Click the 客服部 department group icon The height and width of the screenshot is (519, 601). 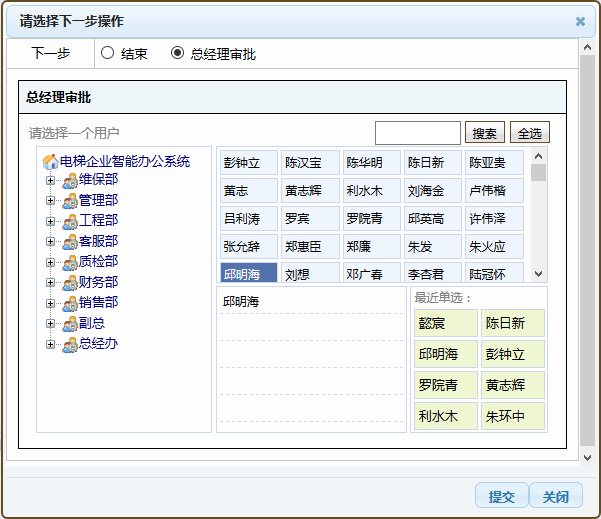pos(70,242)
